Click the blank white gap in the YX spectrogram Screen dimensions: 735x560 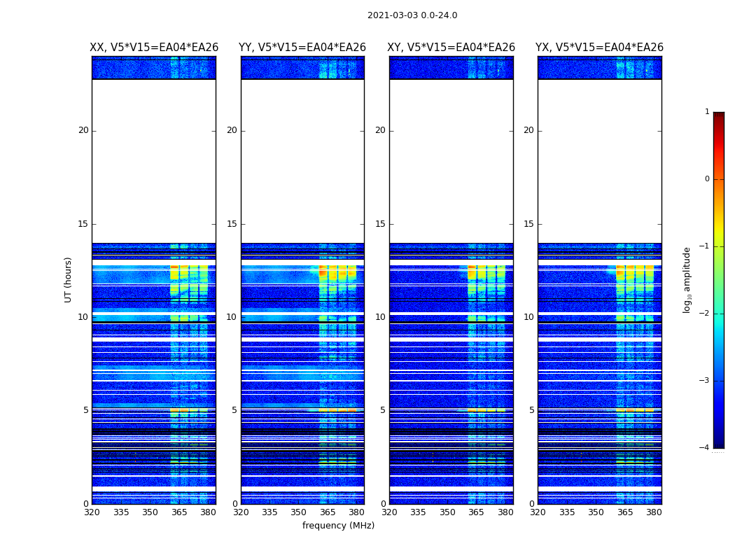[599, 161]
